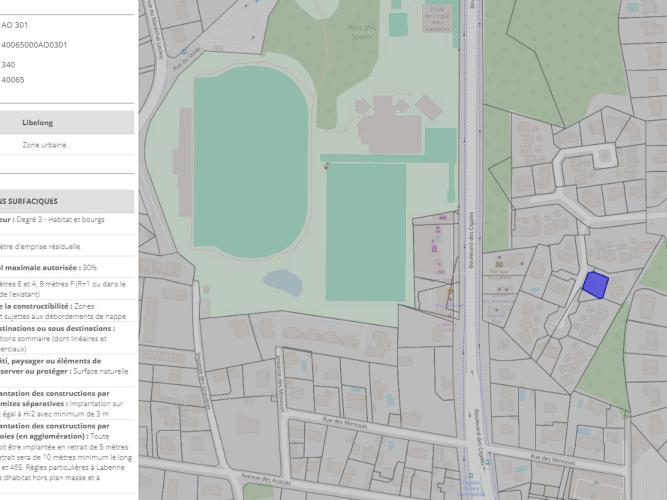The image size is (667, 500).
Task: Click the Surface naturelle text row
Action: coord(60,372)
